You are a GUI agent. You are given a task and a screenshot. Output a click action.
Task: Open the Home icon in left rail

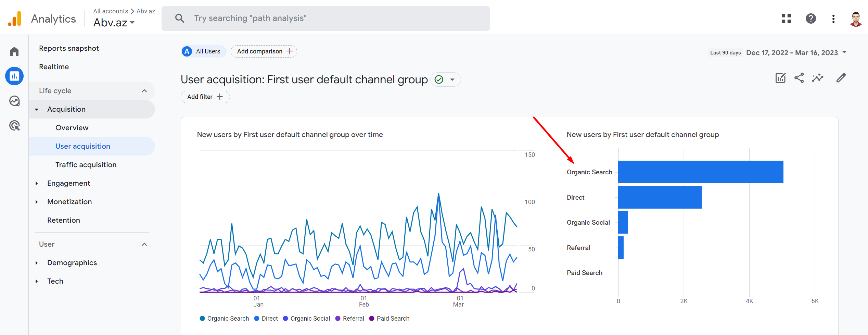pos(14,52)
